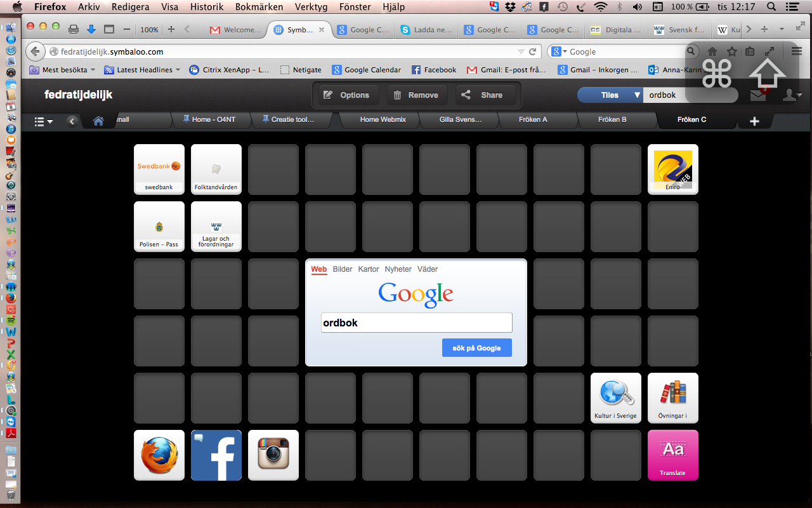Image resolution: width=812 pixels, height=508 pixels.
Task: Open the Instagram tile
Action: [273, 455]
